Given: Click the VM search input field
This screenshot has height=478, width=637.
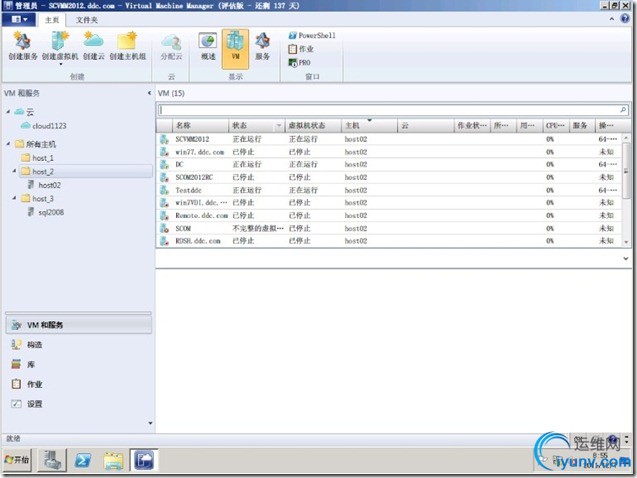Looking at the screenshot, I should 388,110.
